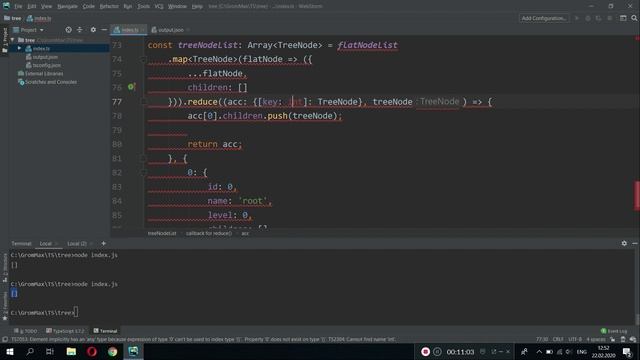Open File Explorer from taskbar
Screen dimensions: 640x360
[x=71, y=351]
